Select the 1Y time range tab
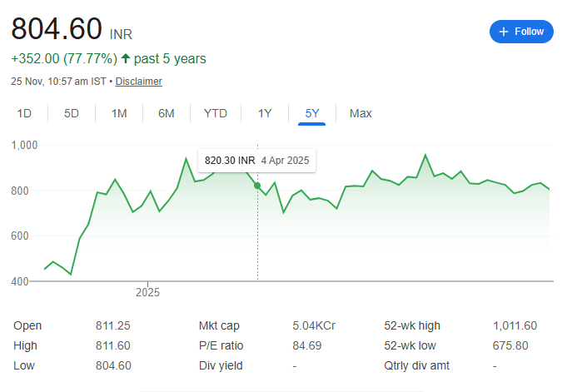This screenshot has width=577, height=392. click(265, 113)
